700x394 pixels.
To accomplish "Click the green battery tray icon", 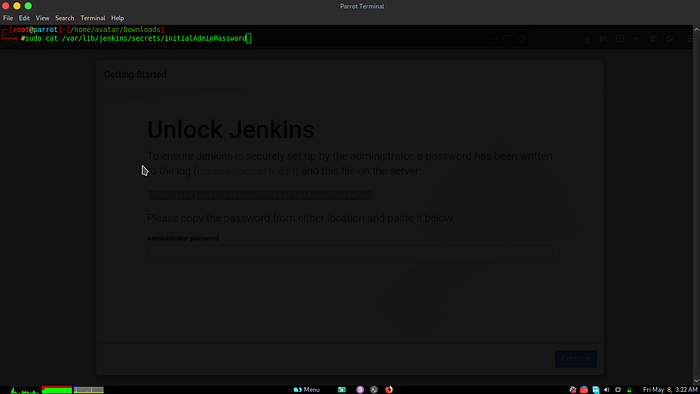I will point(629,390).
